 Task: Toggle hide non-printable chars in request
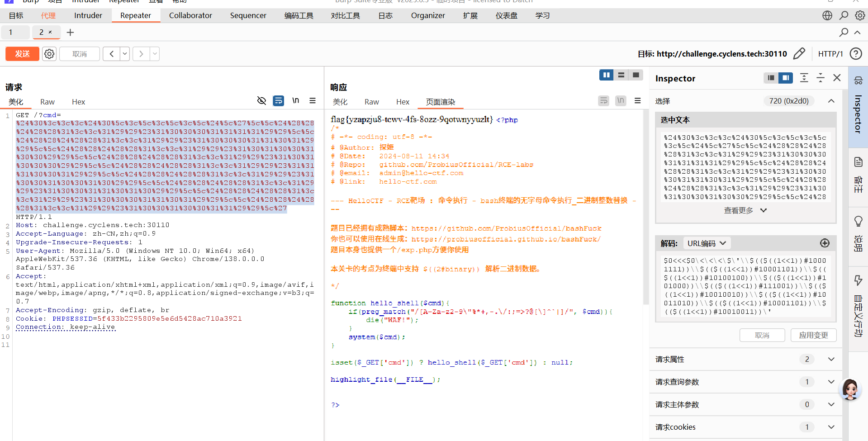(x=261, y=100)
